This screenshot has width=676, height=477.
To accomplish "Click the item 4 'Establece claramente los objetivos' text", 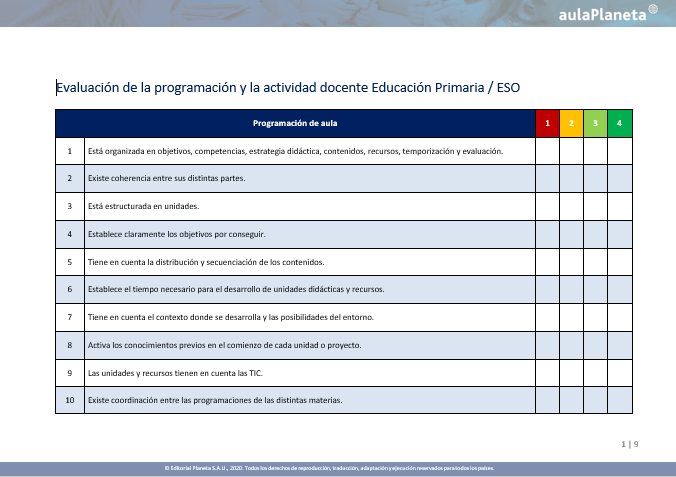I will [176, 234].
